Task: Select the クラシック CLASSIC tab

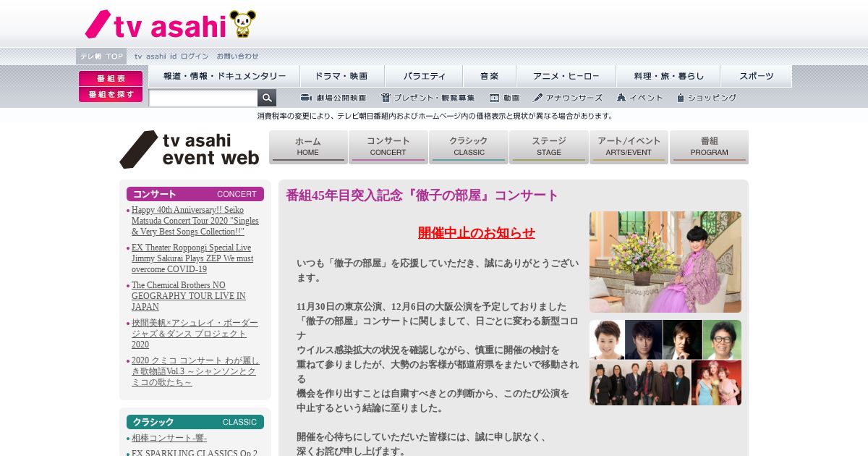Action: (x=469, y=147)
